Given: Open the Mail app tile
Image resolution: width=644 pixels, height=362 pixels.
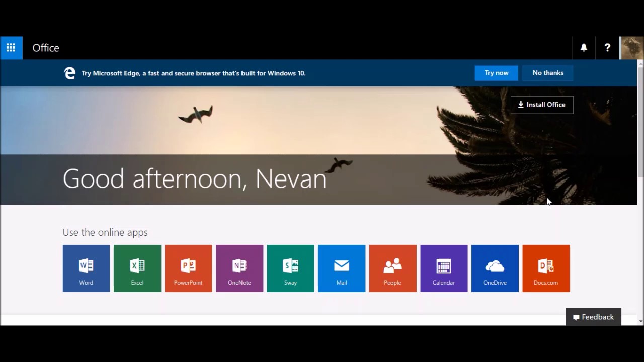Looking at the screenshot, I should (x=342, y=268).
